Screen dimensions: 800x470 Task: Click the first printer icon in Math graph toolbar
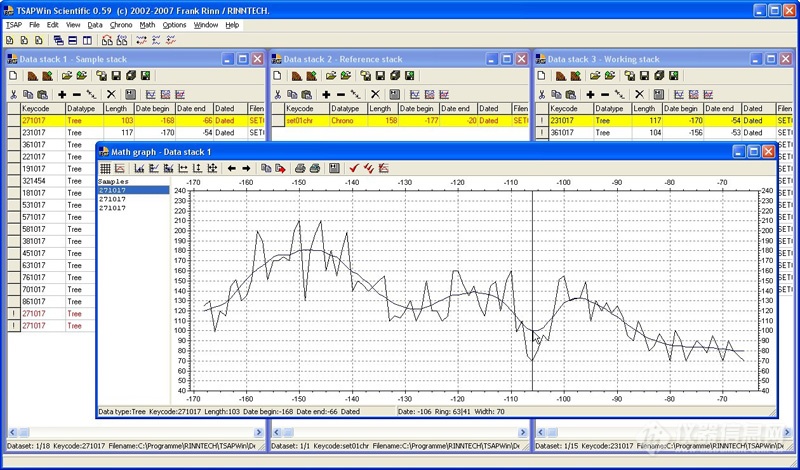tap(300, 168)
